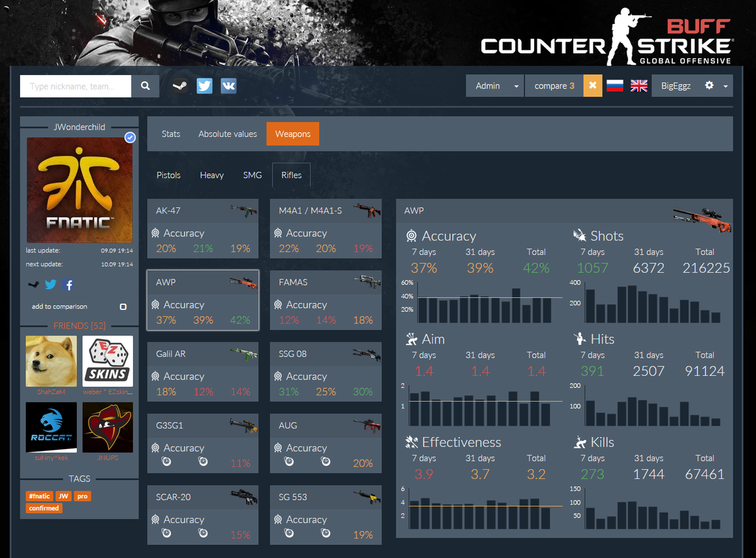Open the ROCCAT friend avatar
756x558 pixels.
pyautogui.click(x=51, y=428)
